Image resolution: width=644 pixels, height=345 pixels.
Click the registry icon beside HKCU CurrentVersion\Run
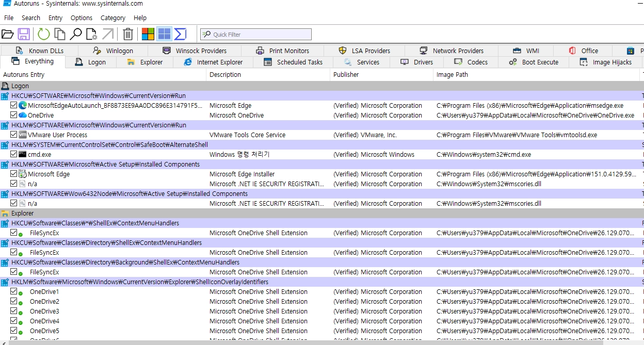5,96
